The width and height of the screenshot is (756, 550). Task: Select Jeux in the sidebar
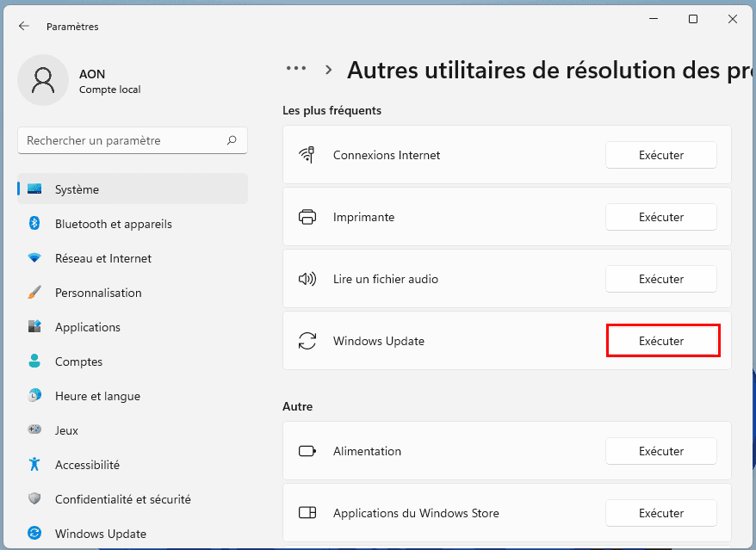coord(66,430)
